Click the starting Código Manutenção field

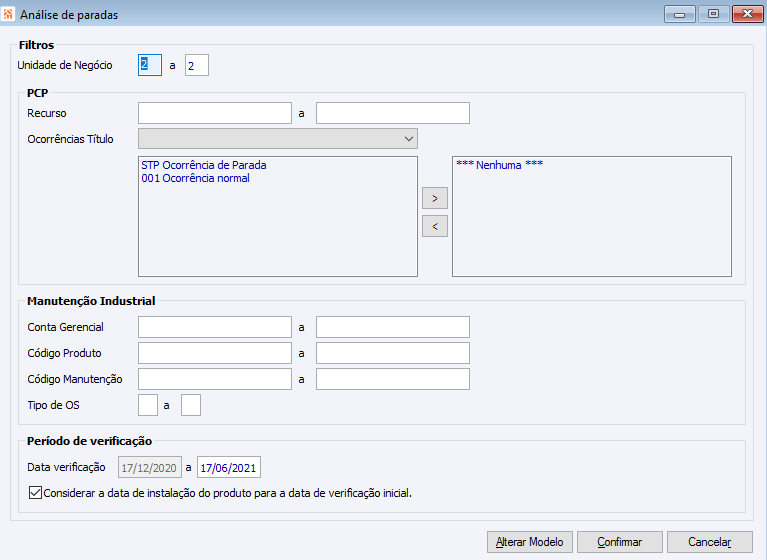(215, 379)
